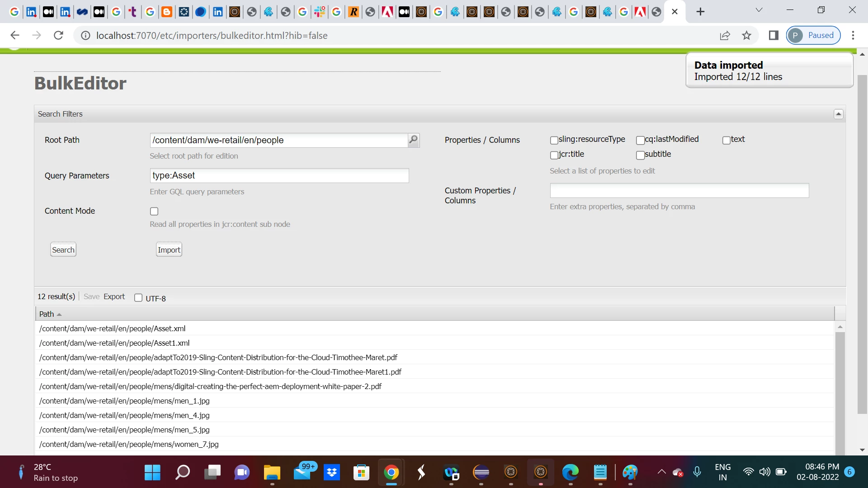The image size is (868, 488).
Task: Bookmark this page with star icon
Action: 746,35
